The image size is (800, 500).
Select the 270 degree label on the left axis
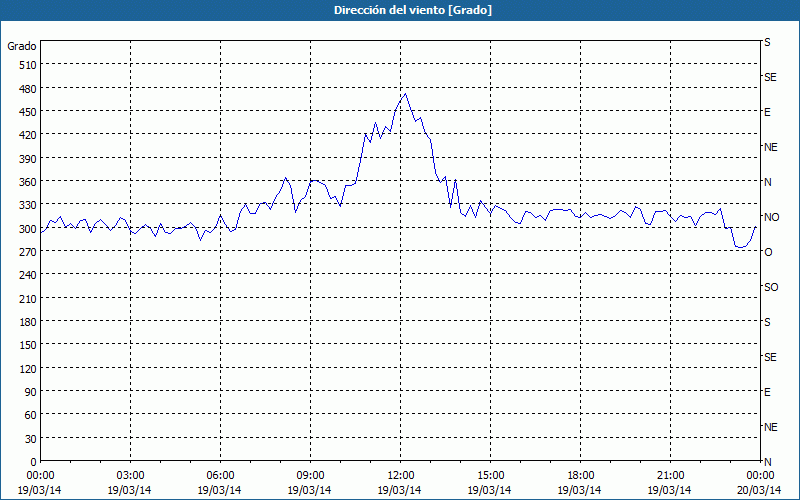pos(24,252)
